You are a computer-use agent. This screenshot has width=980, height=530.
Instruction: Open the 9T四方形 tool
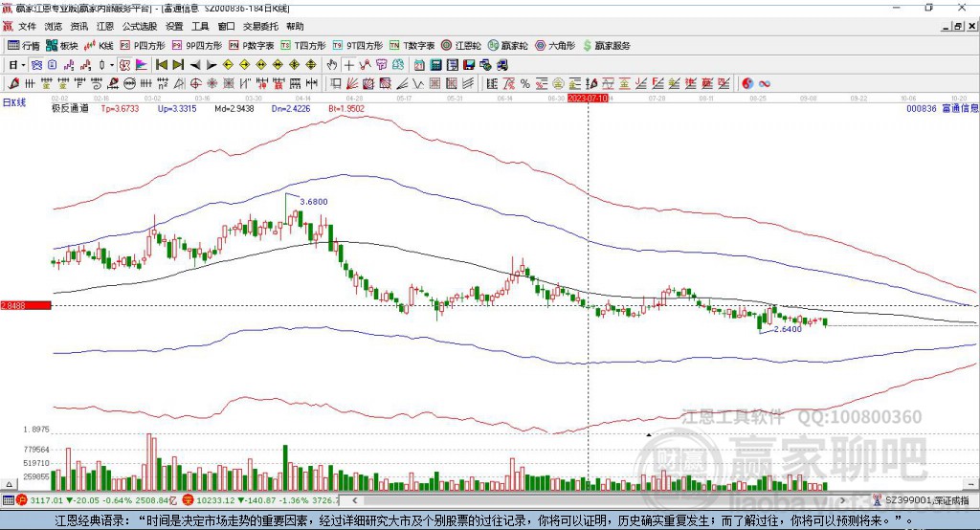tap(358, 46)
